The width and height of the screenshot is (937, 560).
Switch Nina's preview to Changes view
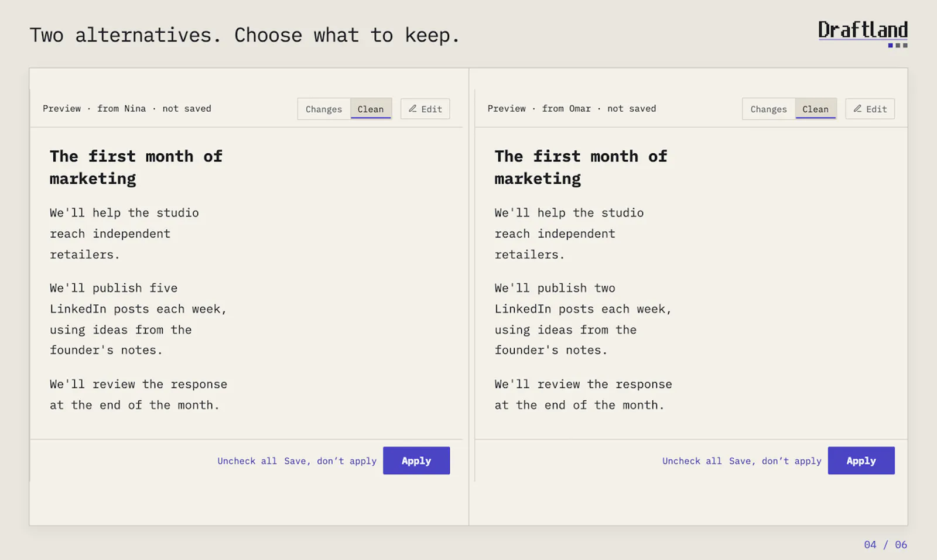[x=324, y=109]
